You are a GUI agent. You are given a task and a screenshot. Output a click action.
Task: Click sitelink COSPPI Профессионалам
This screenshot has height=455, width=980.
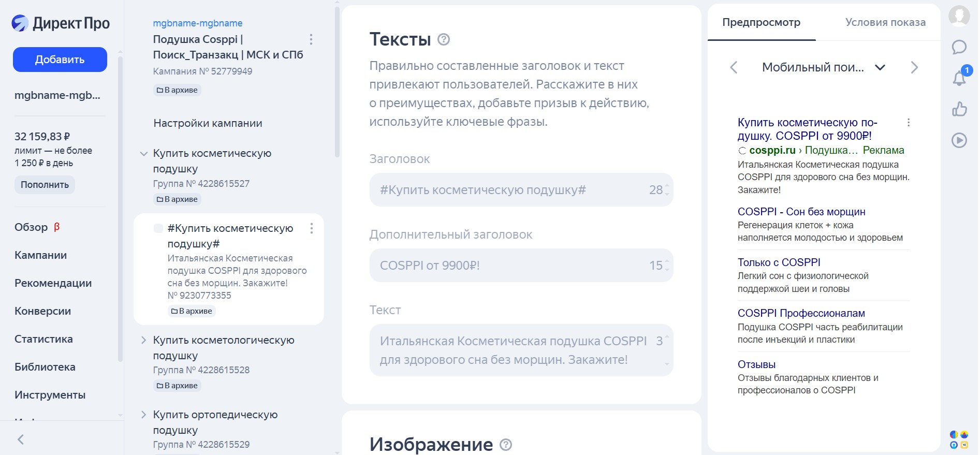pyautogui.click(x=801, y=313)
